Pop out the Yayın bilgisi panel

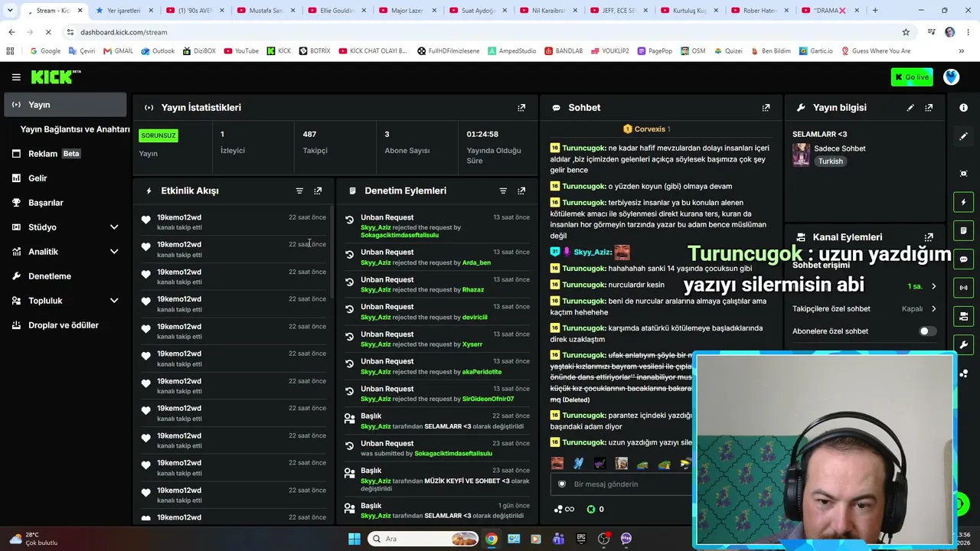[x=929, y=108]
